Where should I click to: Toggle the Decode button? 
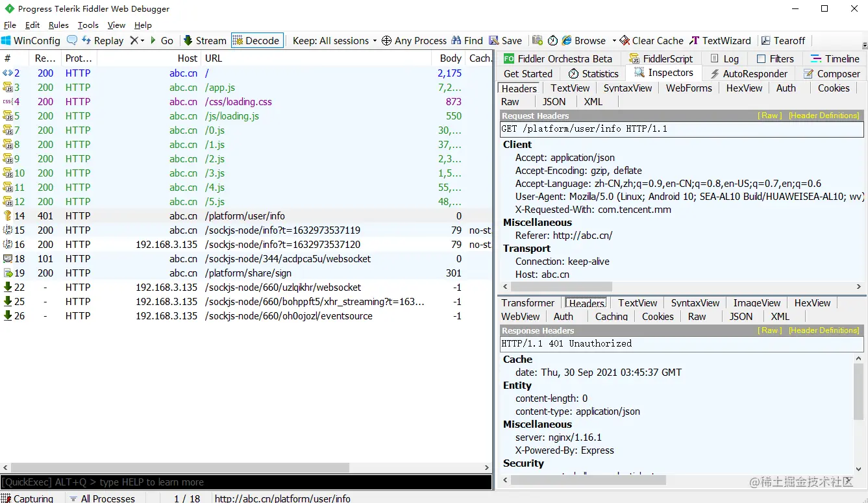tap(257, 40)
